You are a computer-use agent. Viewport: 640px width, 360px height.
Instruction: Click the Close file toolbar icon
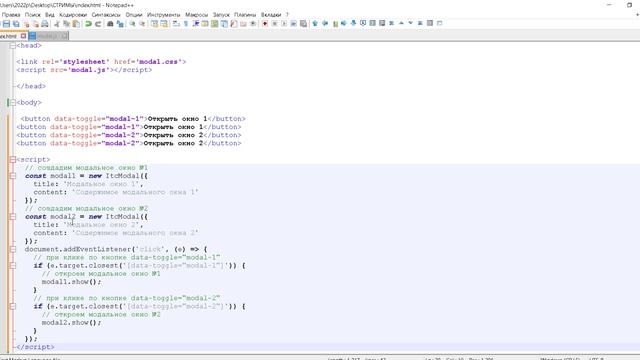(26, 24)
